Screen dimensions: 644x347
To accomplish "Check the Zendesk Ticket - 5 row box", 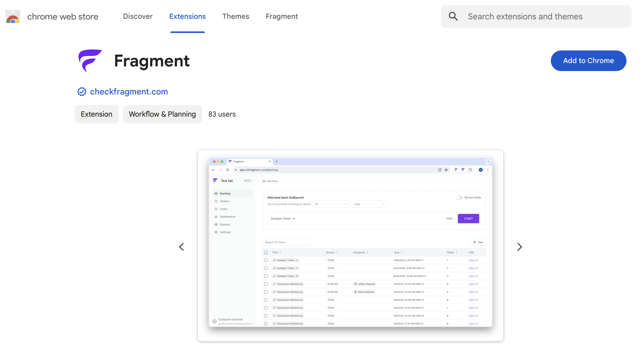I will click(266, 268).
